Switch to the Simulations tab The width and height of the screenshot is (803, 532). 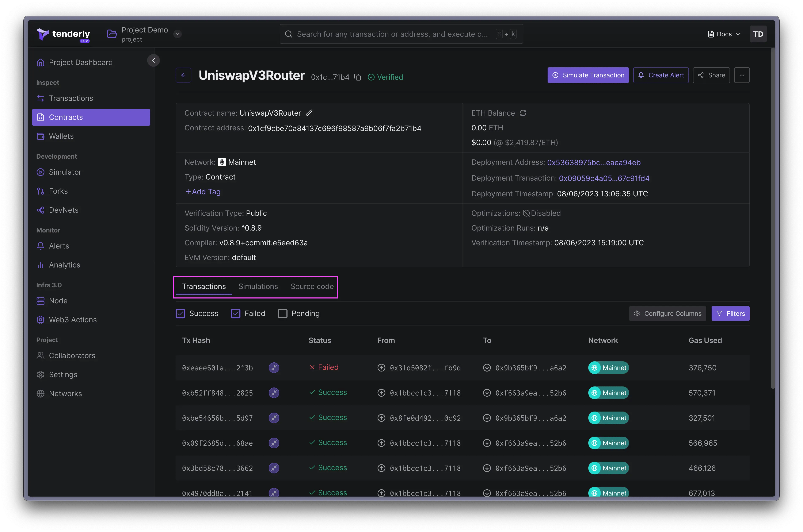[258, 286]
